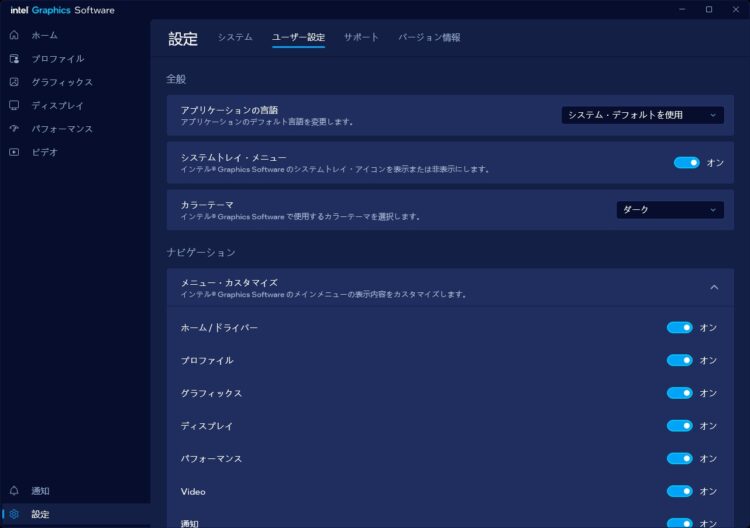
Task: Click the settings gear icon
Action: [14, 514]
